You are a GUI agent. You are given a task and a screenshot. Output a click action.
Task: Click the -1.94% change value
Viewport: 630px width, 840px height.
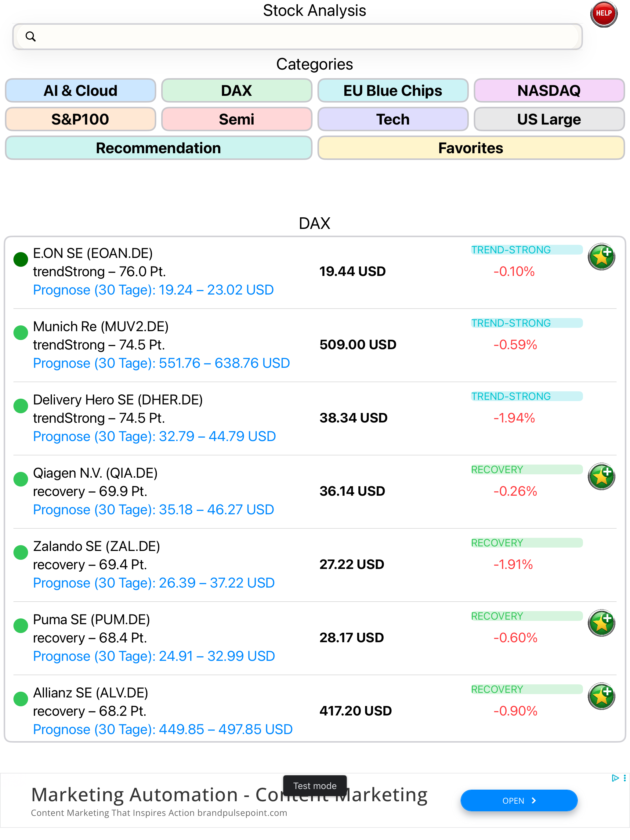(x=514, y=418)
